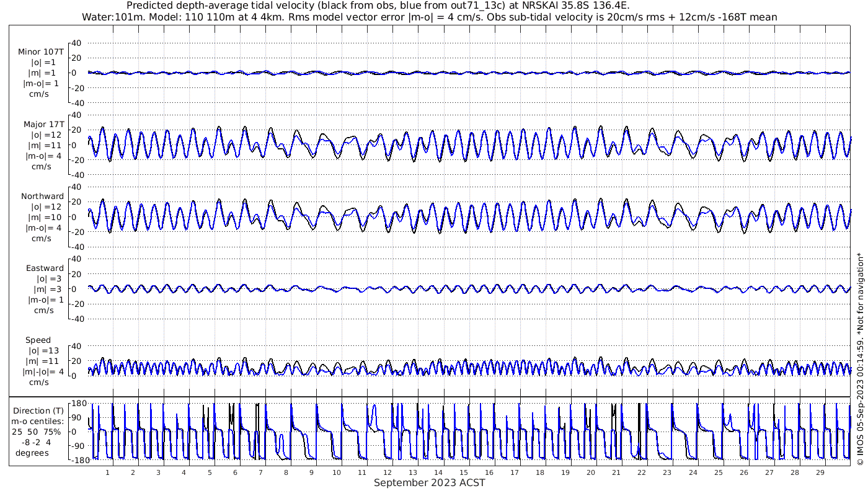
Task: Click the 'Northward' panel label
Action: coord(42,197)
